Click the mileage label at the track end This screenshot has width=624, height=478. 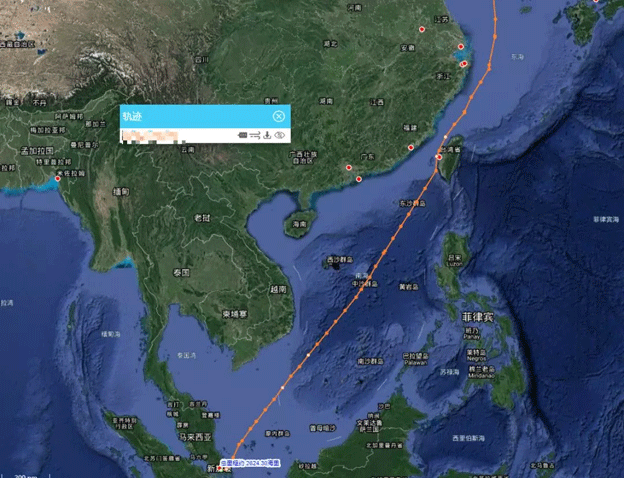point(250,463)
